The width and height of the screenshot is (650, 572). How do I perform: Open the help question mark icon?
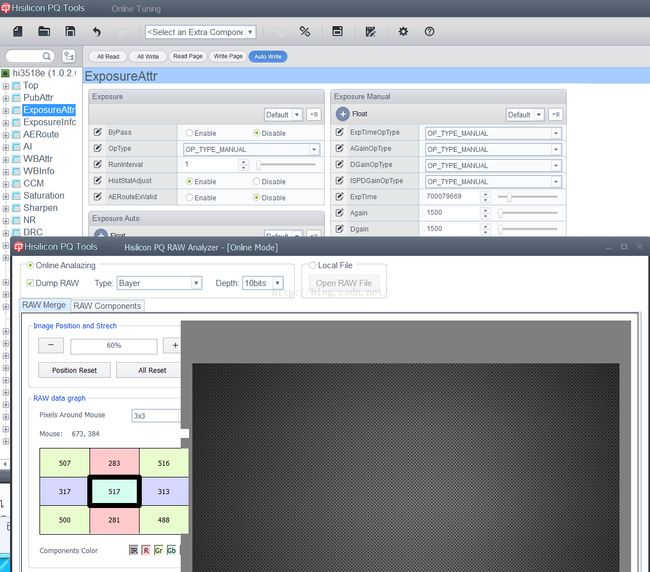point(429,32)
